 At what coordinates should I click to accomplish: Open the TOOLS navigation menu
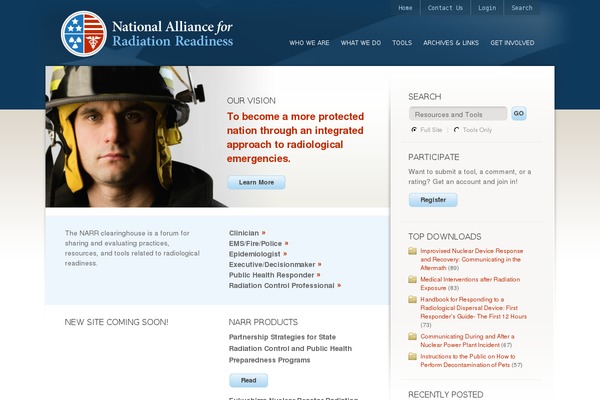pos(402,43)
